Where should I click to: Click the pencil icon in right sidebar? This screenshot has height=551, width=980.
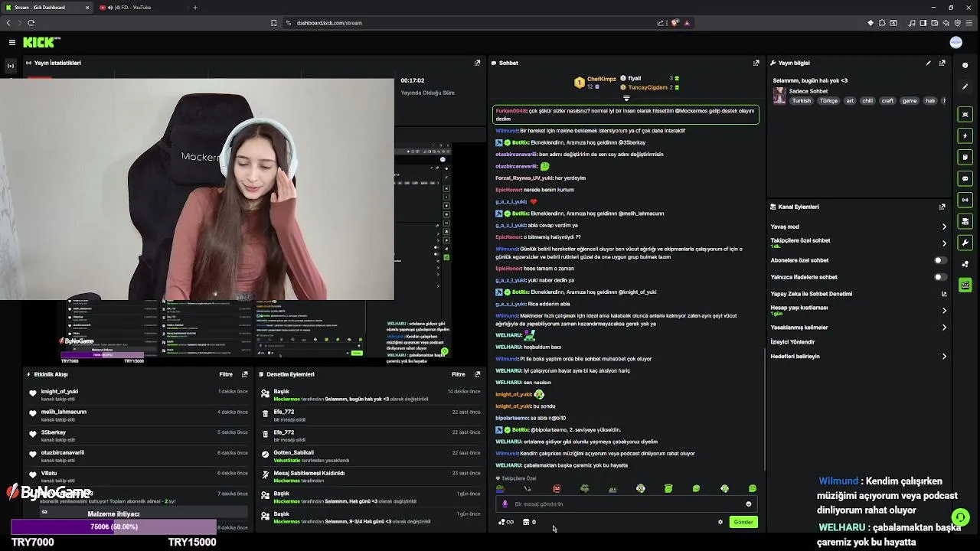(965, 86)
